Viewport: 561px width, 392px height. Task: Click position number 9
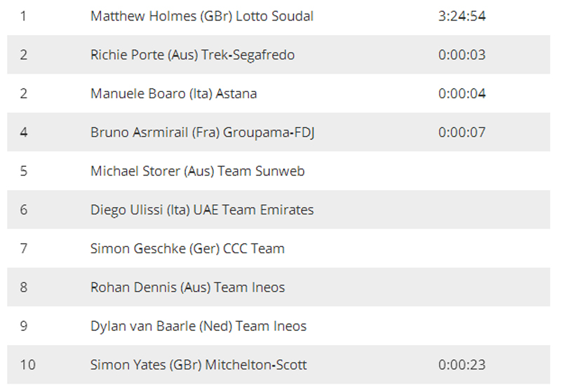coord(24,326)
